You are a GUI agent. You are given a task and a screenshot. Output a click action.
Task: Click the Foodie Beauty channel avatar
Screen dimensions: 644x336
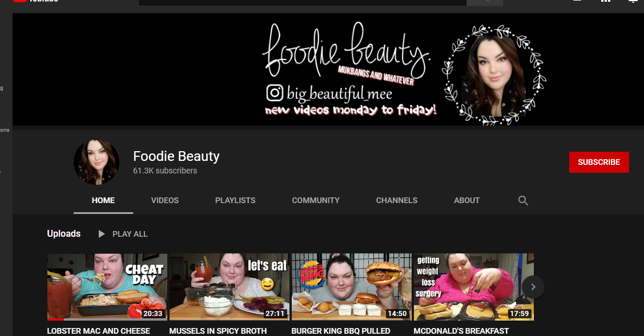(x=96, y=162)
